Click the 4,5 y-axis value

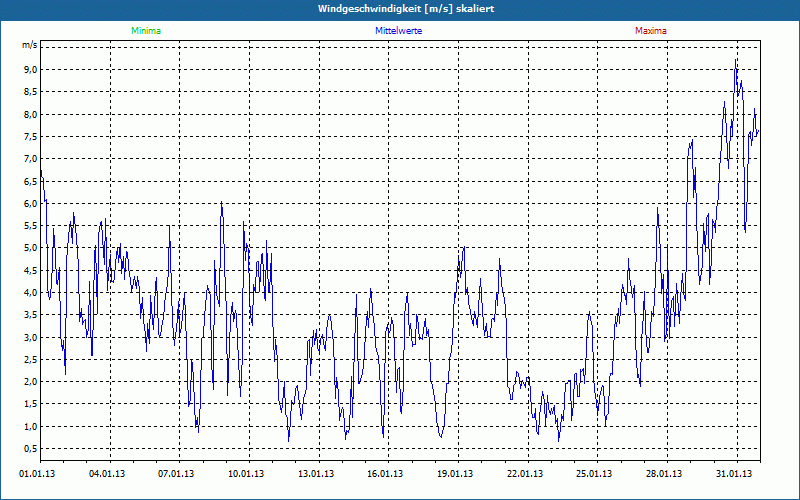[31, 270]
